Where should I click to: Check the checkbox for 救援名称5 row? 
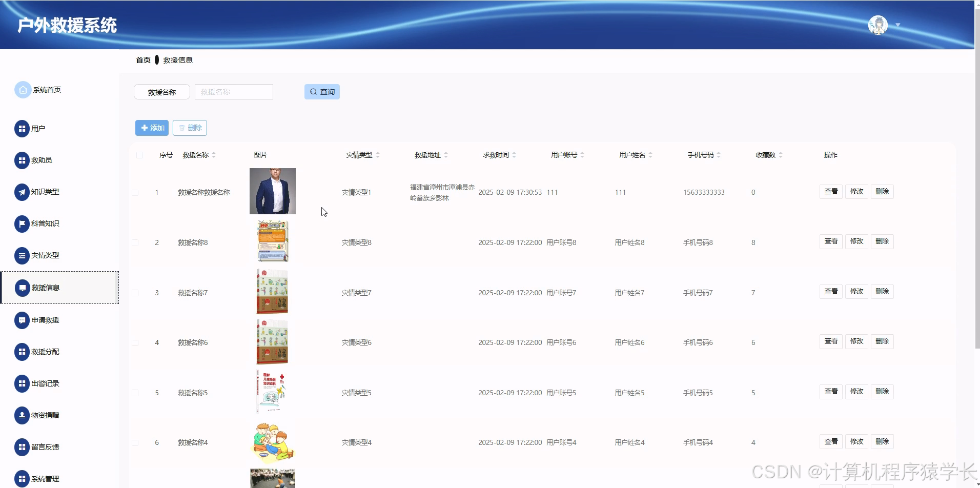pos(135,393)
